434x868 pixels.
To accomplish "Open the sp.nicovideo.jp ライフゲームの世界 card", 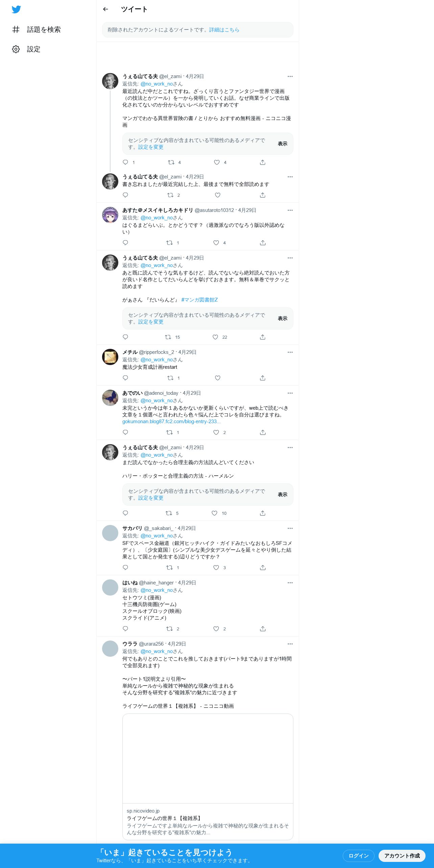I will coord(208,777).
